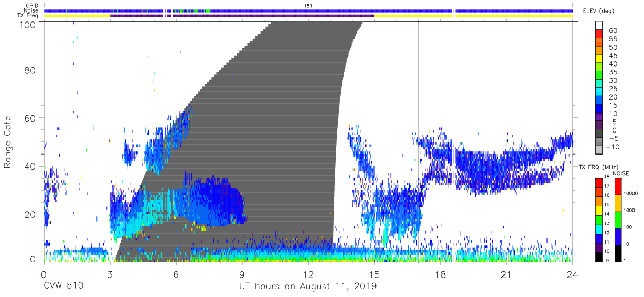The width and height of the screenshot is (644, 297).
Task: Click the 100 tick on Range Gate axis
Action: [29, 24]
